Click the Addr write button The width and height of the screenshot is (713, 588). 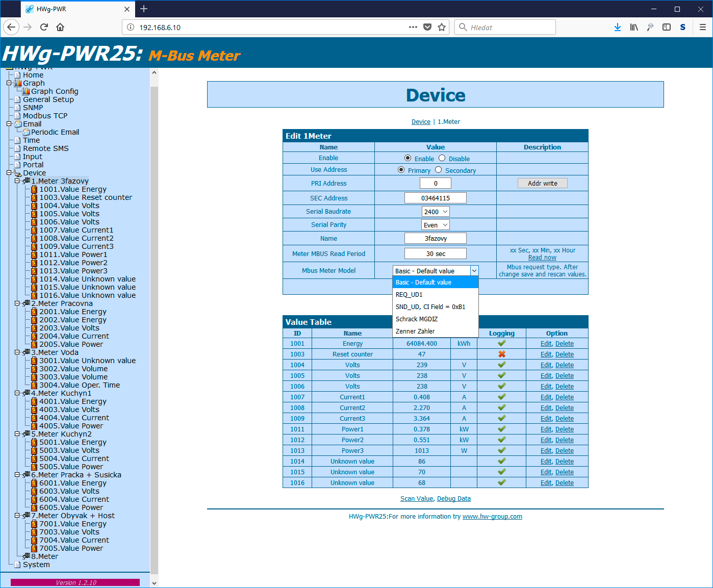[543, 183]
